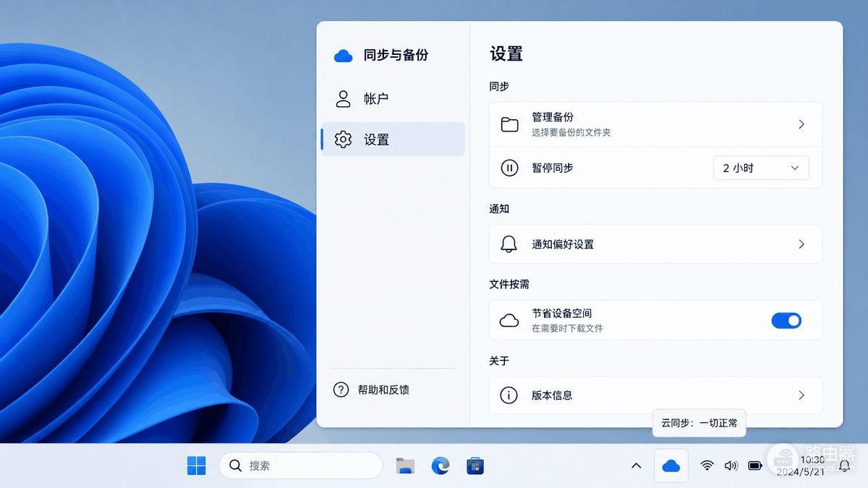
Task: Click the chevron arrow on the 管理备份 row
Action: (x=801, y=124)
